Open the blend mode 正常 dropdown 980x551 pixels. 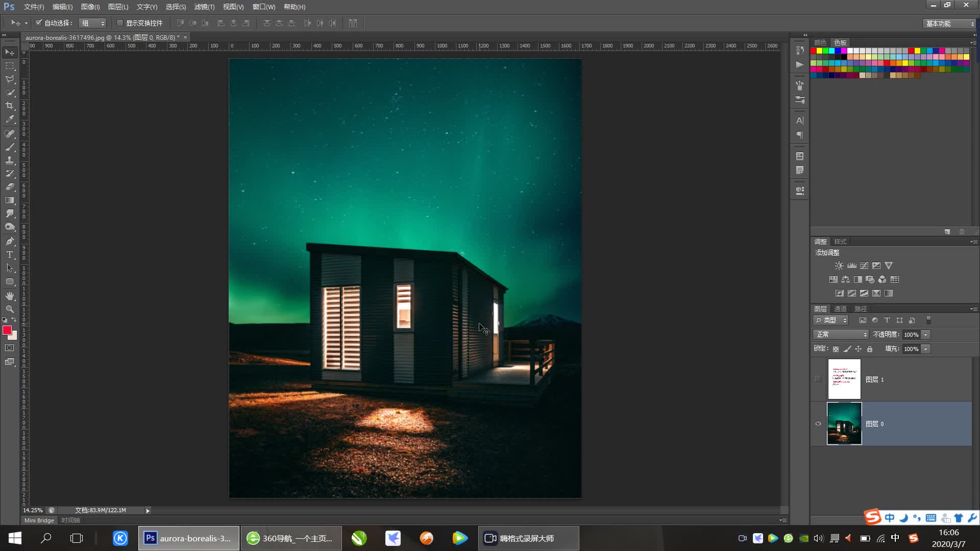click(x=841, y=335)
